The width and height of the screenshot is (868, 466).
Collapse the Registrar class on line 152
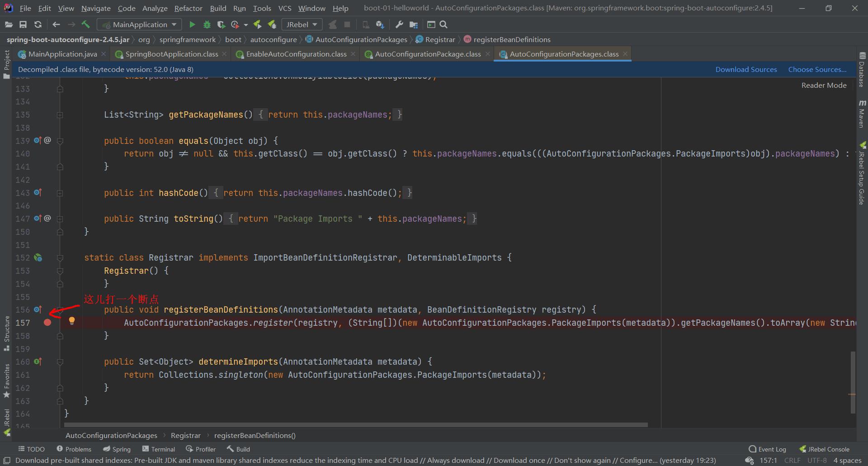(x=60, y=258)
